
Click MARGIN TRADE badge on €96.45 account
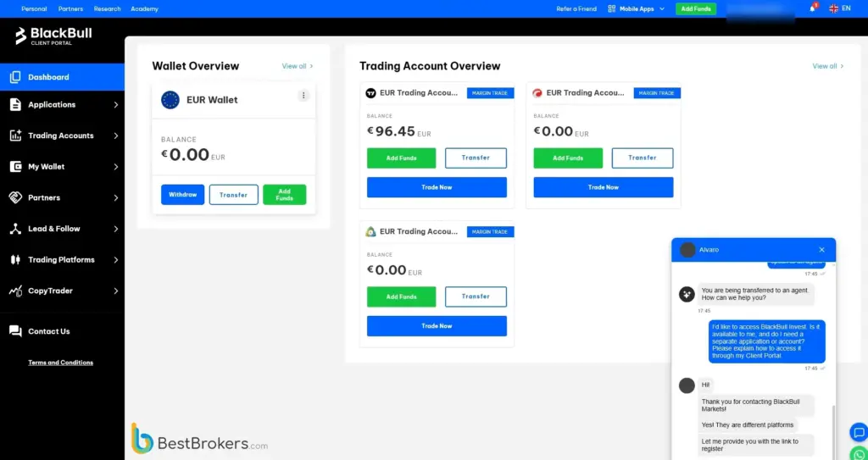490,93
